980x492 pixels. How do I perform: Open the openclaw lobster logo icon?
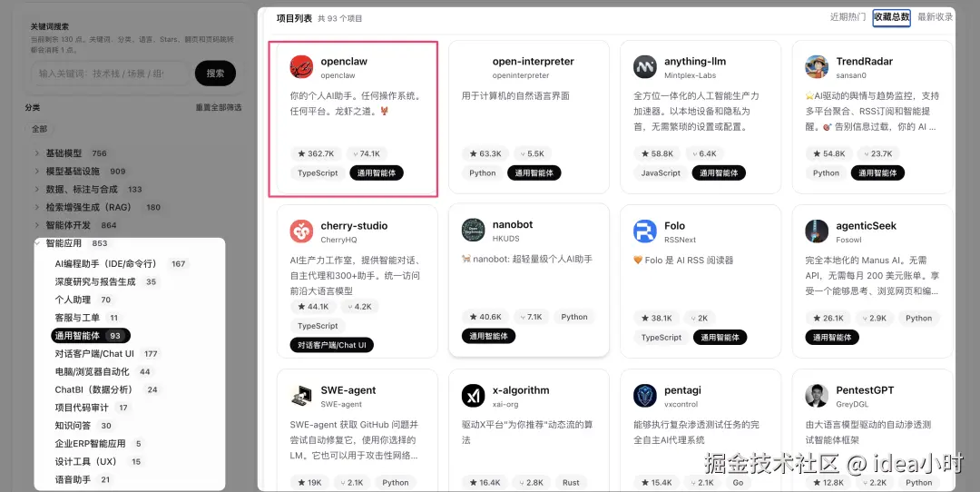[301, 67]
